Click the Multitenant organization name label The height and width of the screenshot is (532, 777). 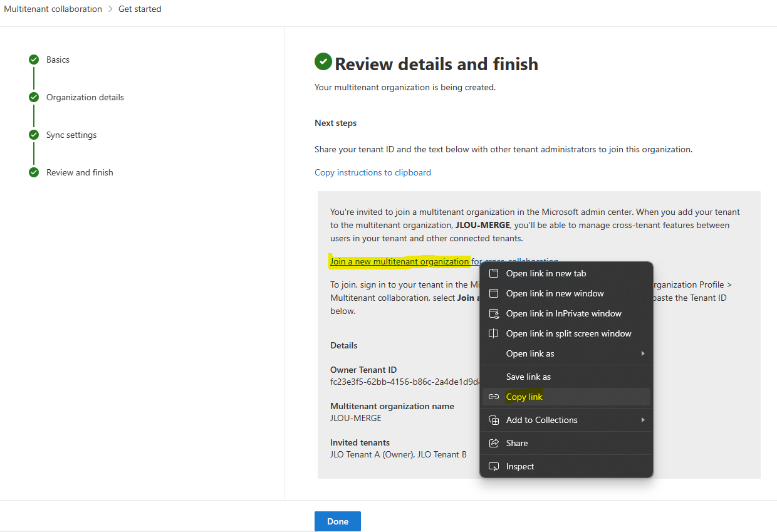(392, 406)
